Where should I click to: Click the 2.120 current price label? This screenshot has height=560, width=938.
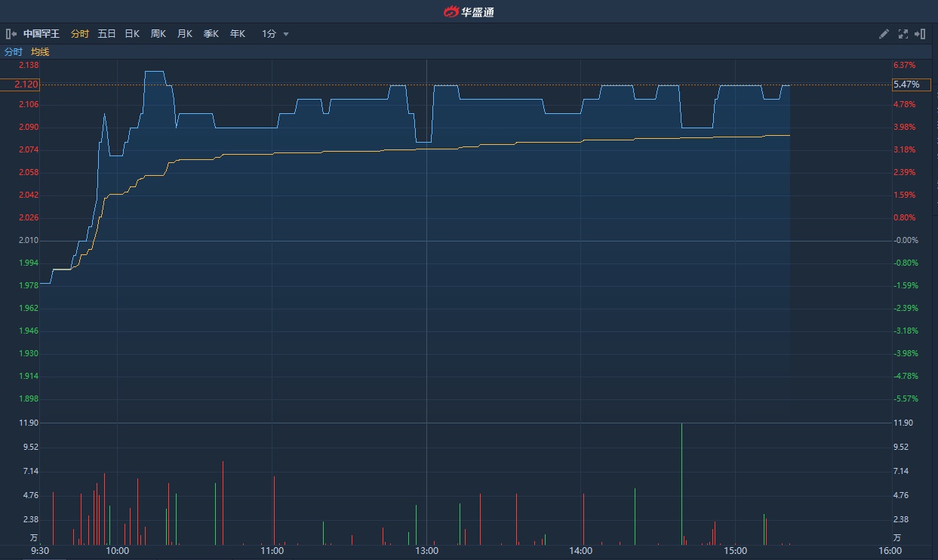[x=20, y=85]
